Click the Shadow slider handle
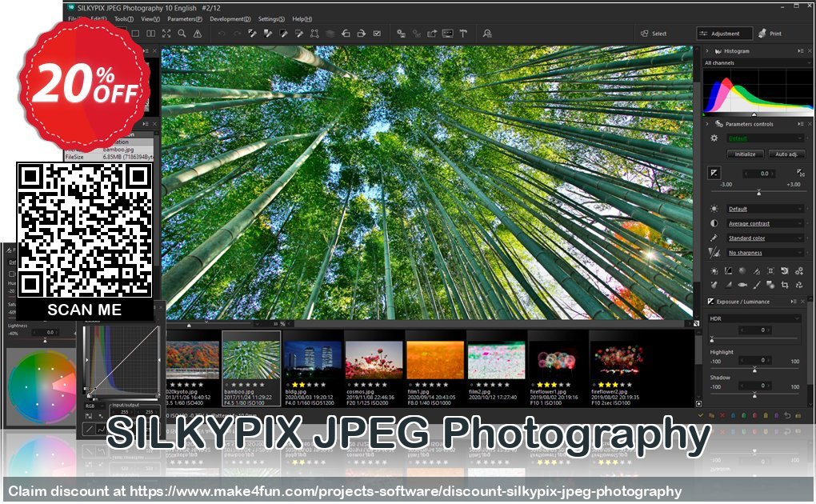Screen dimensions: 816x504 pos(754,395)
